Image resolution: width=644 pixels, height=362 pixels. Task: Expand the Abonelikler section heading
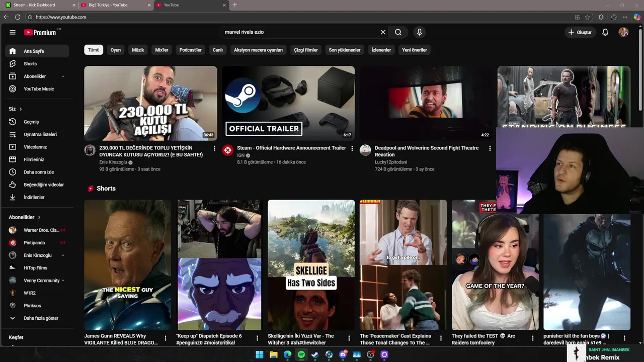click(25, 217)
